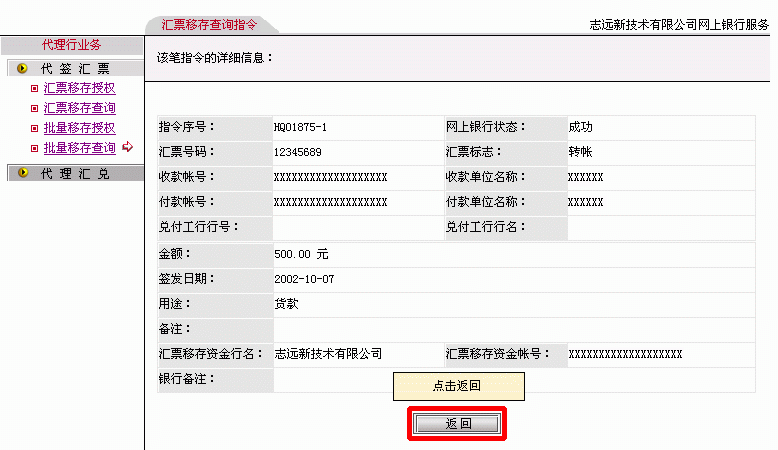Screen dimensions: 778x450
Task: Click the 点击返回 tooltip box
Action: [x=457, y=386]
